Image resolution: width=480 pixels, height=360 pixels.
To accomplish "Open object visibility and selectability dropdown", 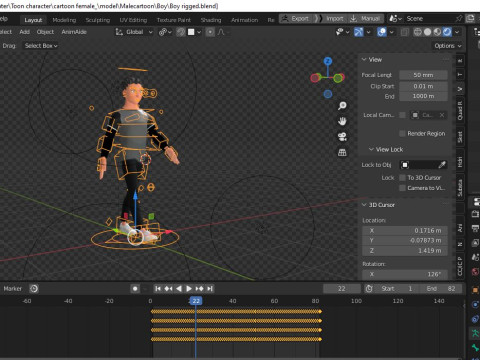I will pyautogui.click(x=342, y=32).
